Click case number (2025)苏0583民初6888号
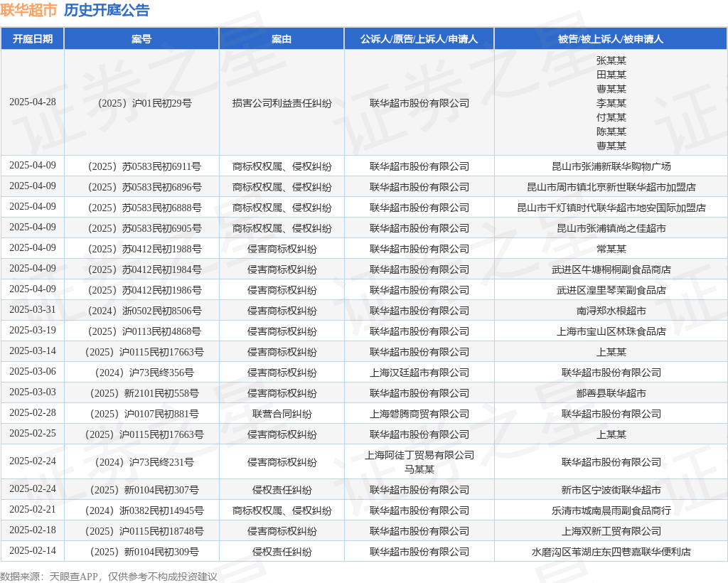Image resolution: width=728 pixels, height=583 pixels. tap(144, 208)
